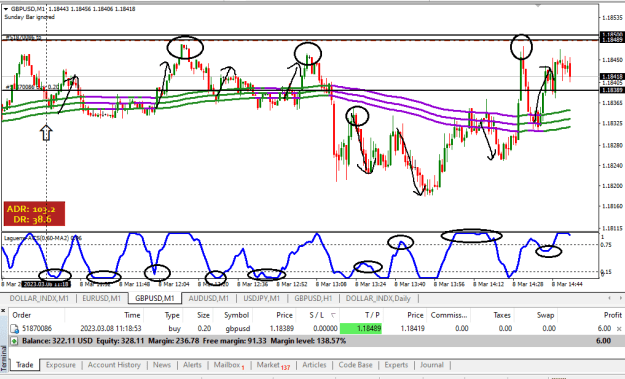The height and width of the screenshot is (379, 625).
Task: Switch to the DOLLAR_INDX,M1 chart tab
Action: click(x=39, y=298)
